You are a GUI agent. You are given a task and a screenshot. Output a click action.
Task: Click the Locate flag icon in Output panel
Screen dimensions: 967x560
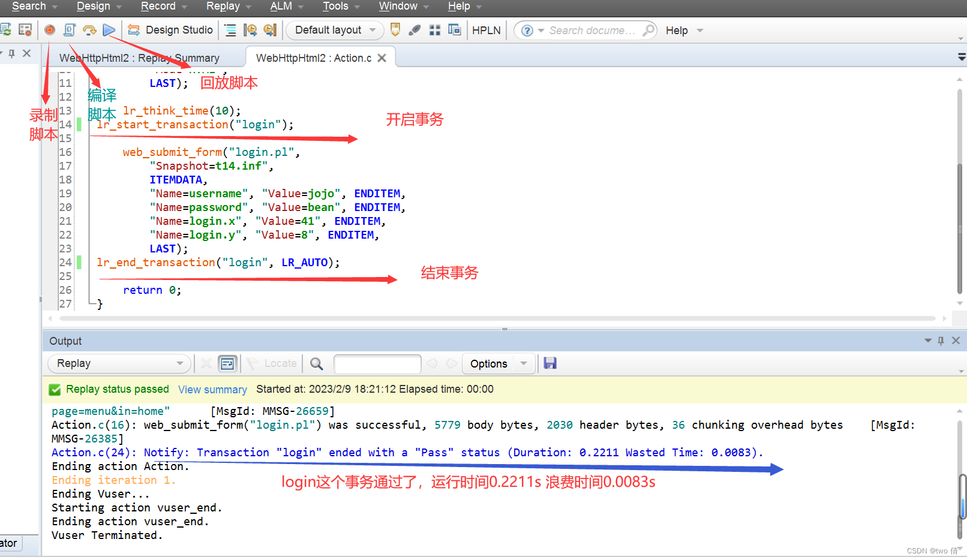[x=254, y=363]
